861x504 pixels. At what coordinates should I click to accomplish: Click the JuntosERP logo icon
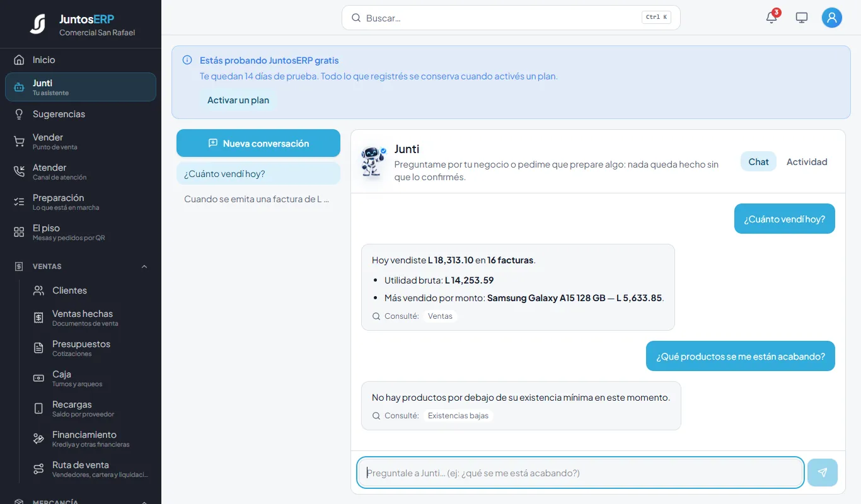38,24
